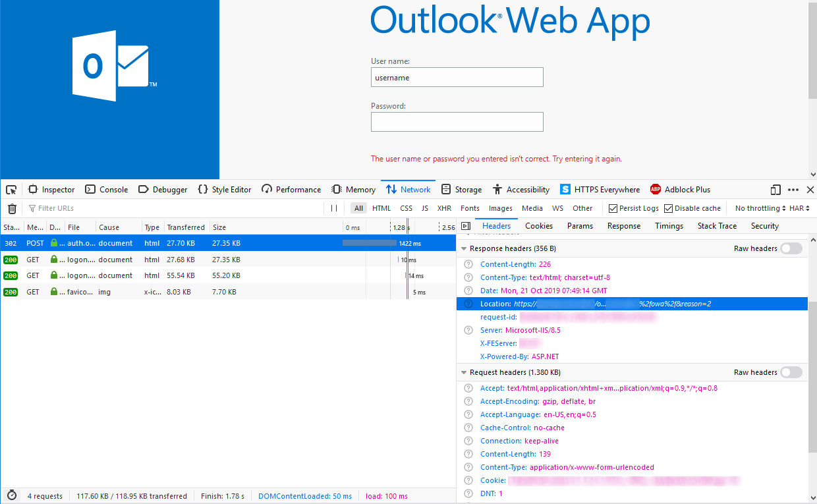Filter requests by All

point(358,208)
